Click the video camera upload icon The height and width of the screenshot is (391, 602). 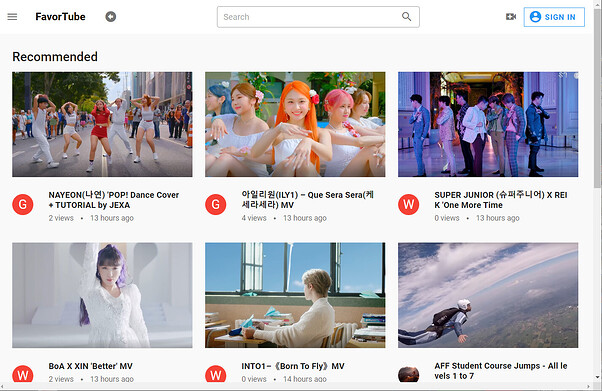click(x=511, y=17)
